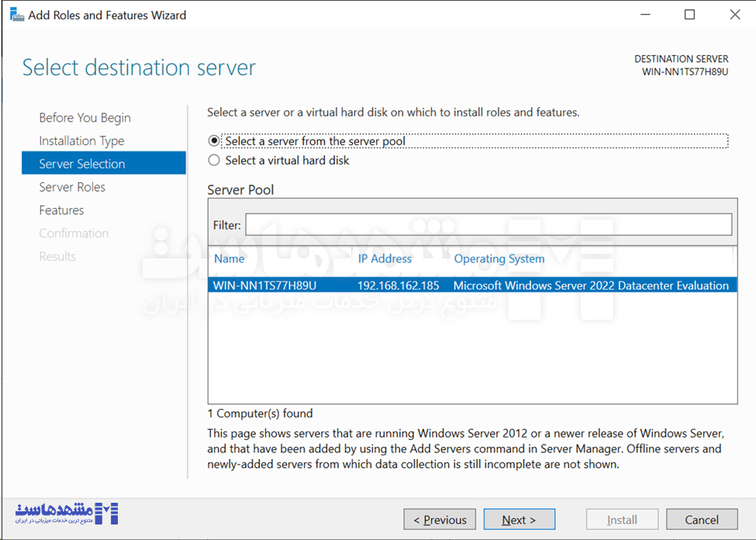The width and height of the screenshot is (756, 540).
Task: Select the Server Selection step
Action: pyautogui.click(x=104, y=163)
